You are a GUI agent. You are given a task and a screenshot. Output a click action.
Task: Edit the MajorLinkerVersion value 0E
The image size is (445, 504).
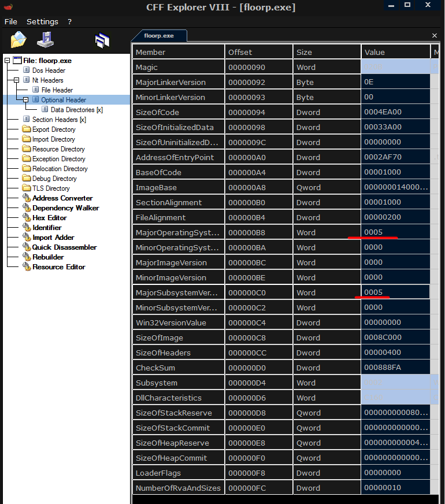point(395,82)
